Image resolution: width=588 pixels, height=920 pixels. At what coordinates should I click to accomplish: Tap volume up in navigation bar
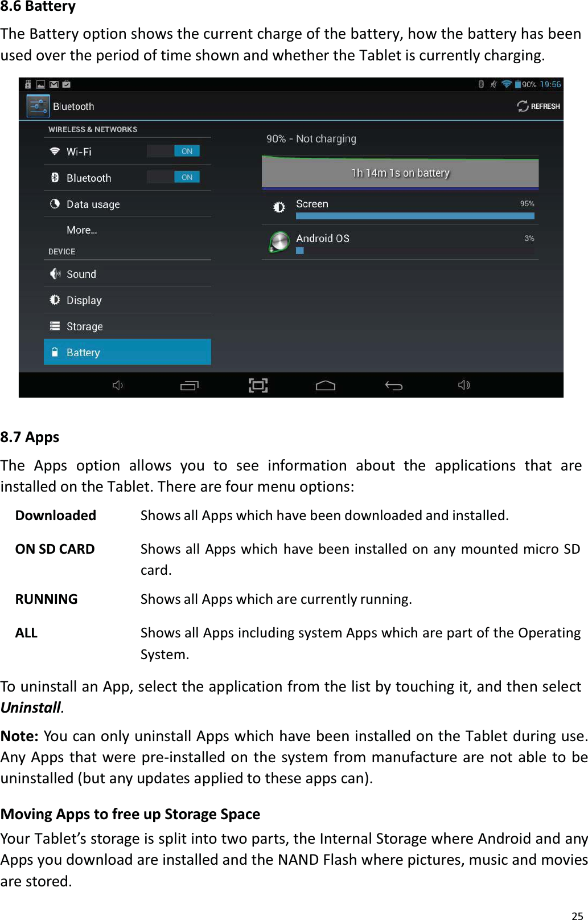(x=464, y=386)
